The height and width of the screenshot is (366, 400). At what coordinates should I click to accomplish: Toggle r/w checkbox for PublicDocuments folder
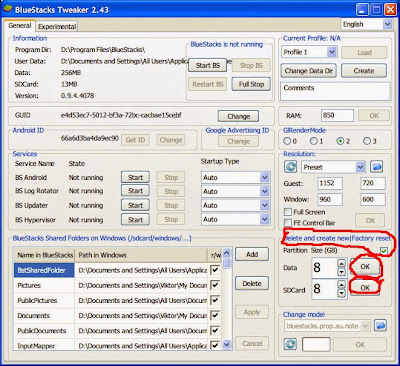(215, 330)
